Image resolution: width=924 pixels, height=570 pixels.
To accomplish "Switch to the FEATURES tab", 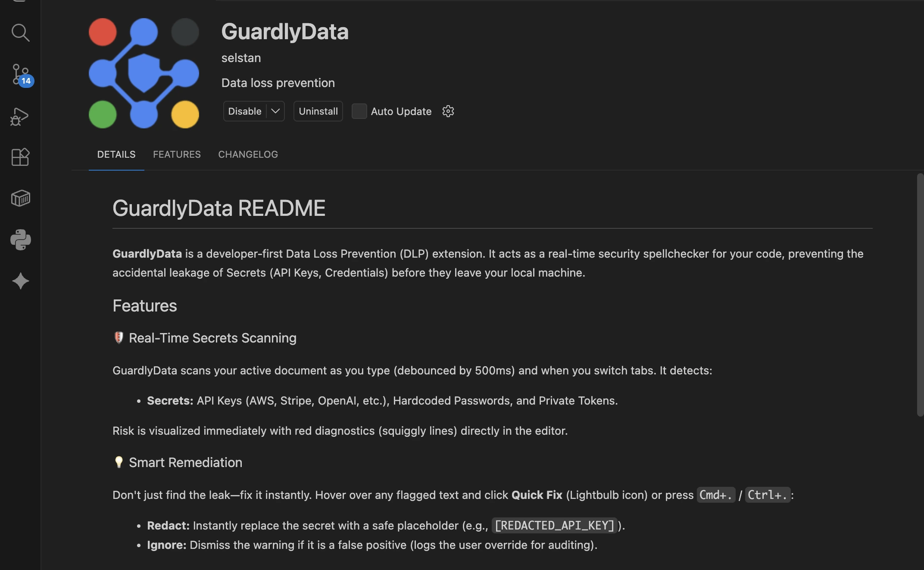I will point(177,154).
